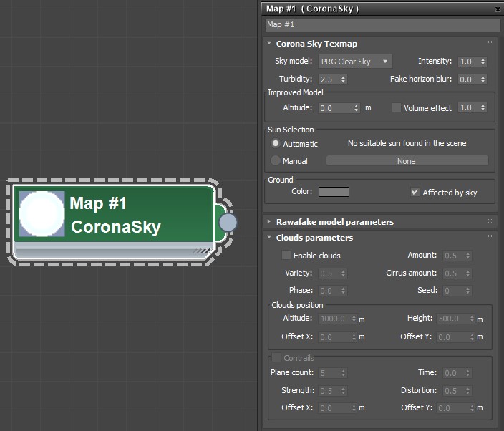Screen dimensions: 504x431
Task: Click the None sun picker button
Action: click(407, 161)
